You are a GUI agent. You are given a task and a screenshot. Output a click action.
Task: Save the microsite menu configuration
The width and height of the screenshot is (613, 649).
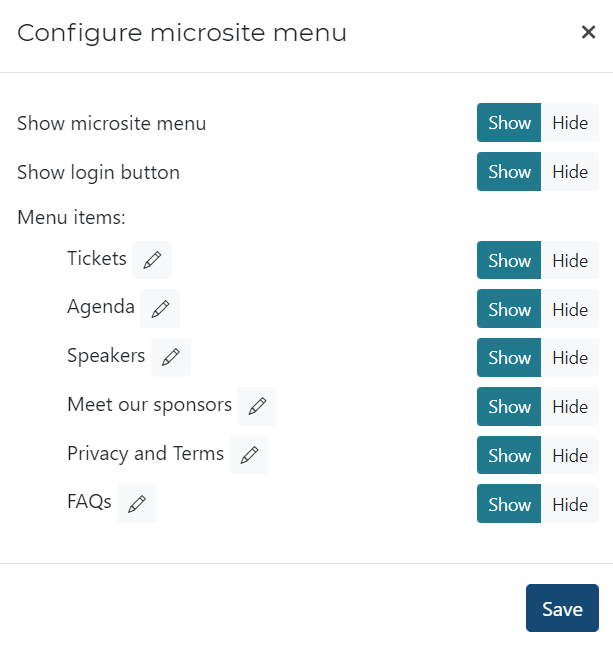click(562, 608)
